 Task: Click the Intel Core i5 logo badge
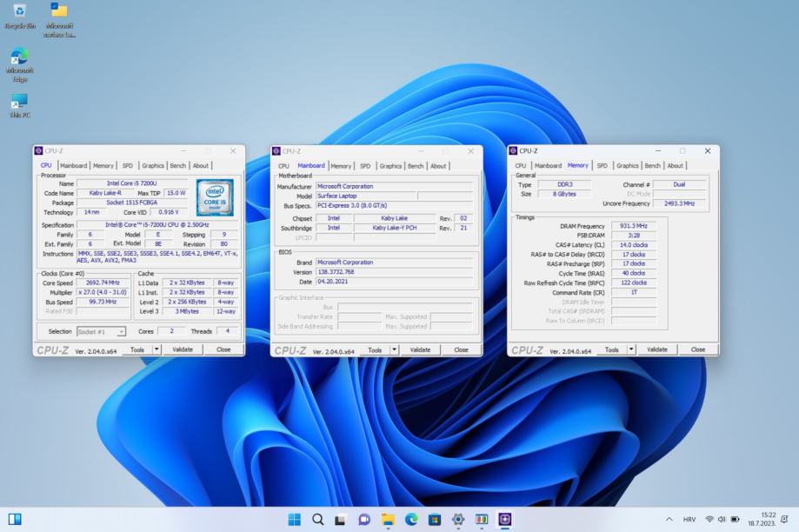(x=214, y=197)
